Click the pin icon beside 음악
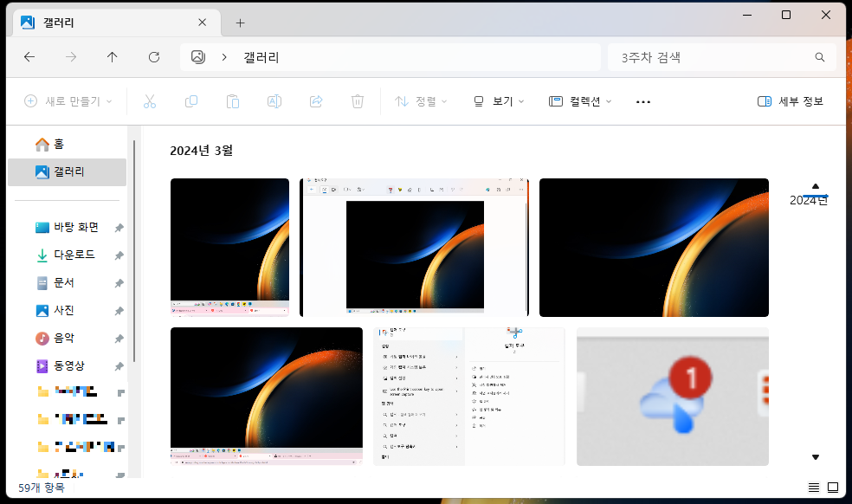Screen dimensions: 852x504 tap(119, 339)
